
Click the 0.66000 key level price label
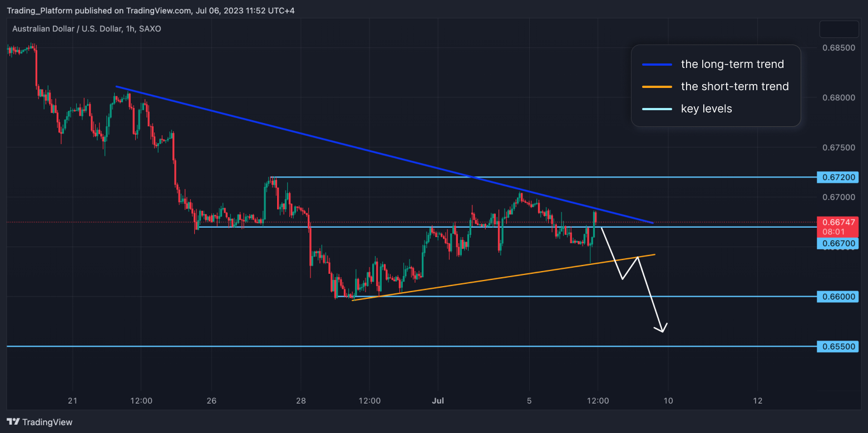[837, 297]
